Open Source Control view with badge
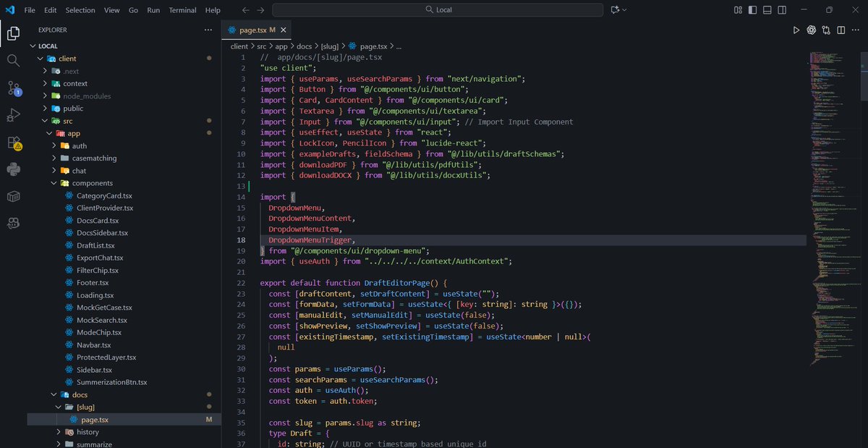 pos(14,88)
